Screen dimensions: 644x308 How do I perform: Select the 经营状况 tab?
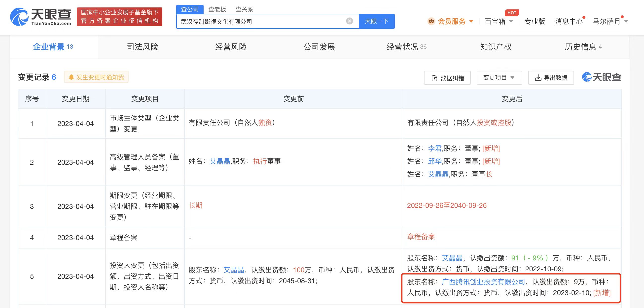point(402,47)
